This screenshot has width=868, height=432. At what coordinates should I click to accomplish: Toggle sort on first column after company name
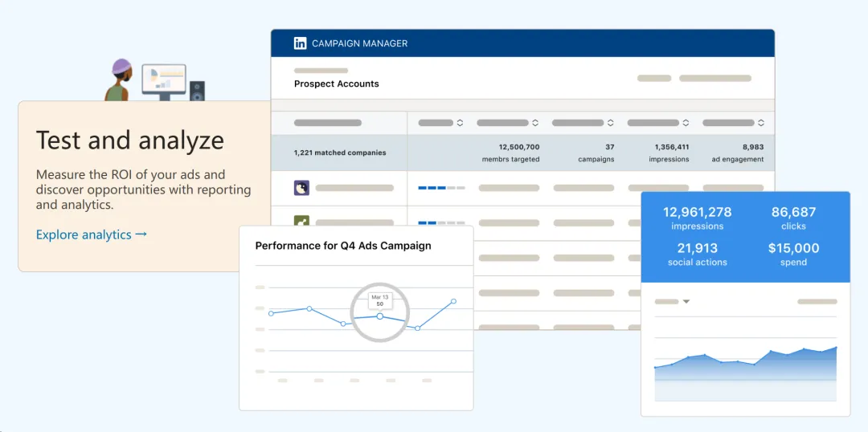coord(460,123)
